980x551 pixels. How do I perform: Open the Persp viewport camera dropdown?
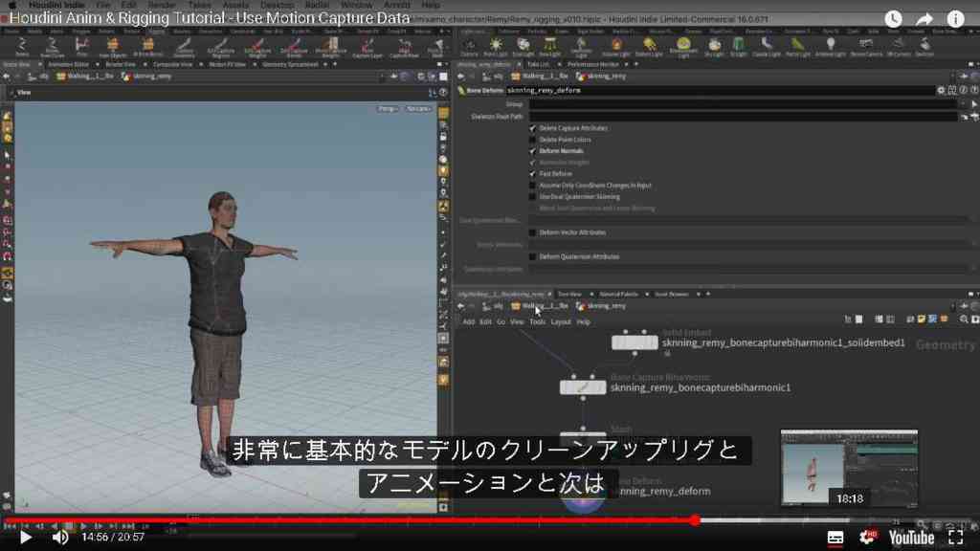click(x=387, y=109)
